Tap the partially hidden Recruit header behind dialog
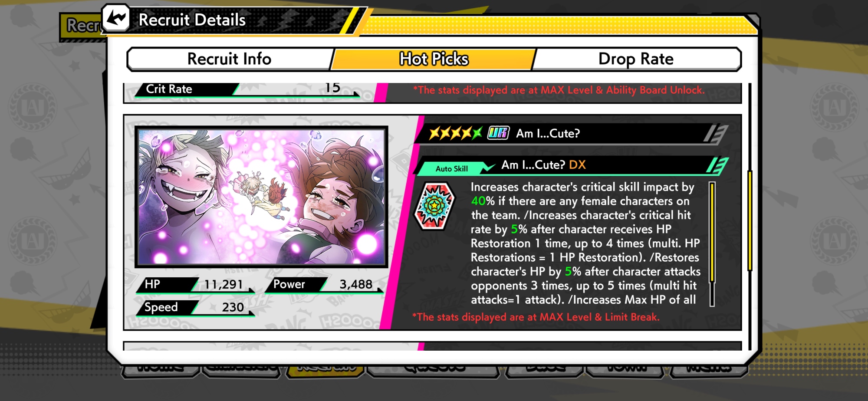The height and width of the screenshot is (401, 868). (82, 26)
